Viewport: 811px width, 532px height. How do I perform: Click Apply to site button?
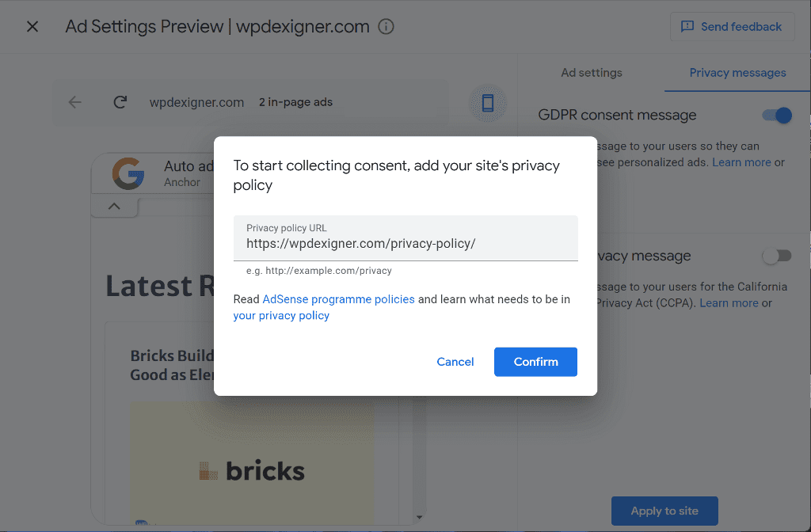[664, 511]
